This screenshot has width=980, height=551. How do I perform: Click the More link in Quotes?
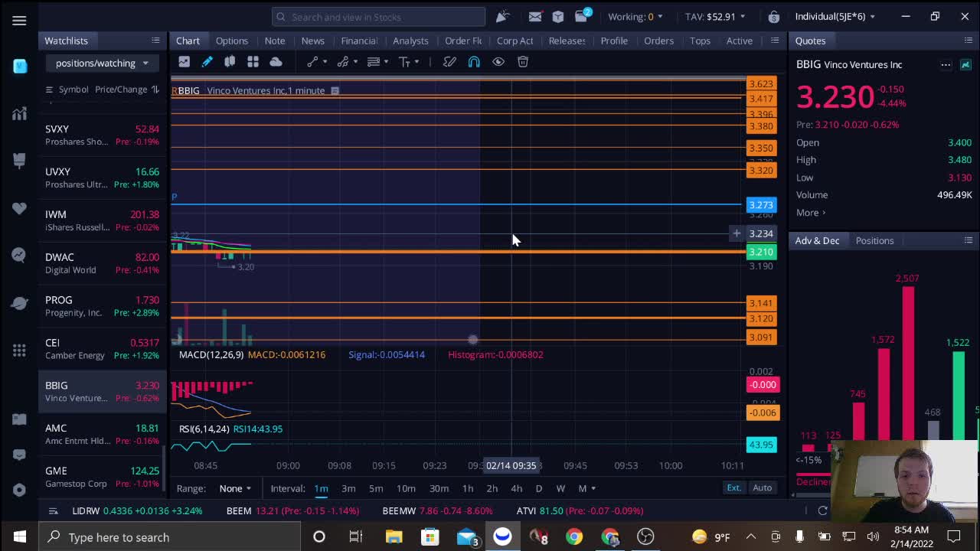click(811, 213)
